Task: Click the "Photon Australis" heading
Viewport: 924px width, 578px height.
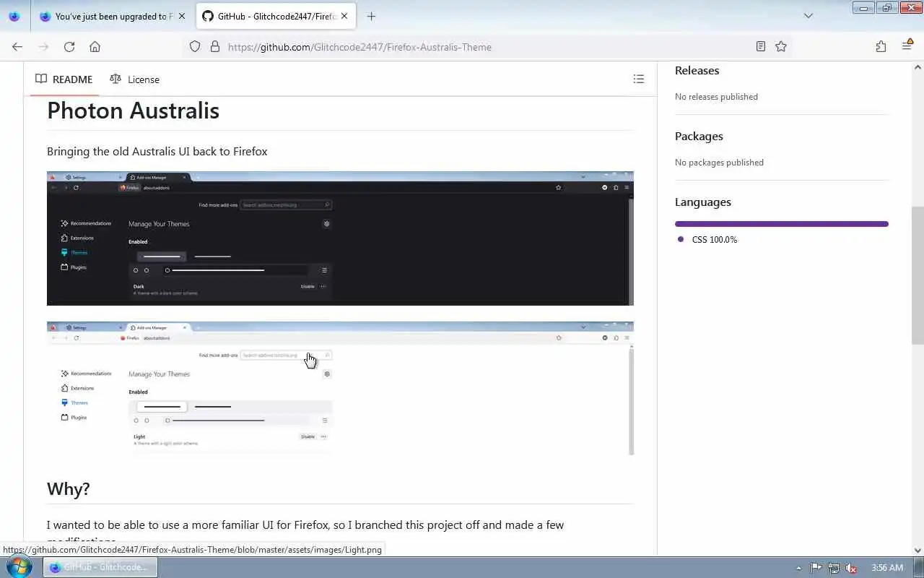Action: coord(133,111)
